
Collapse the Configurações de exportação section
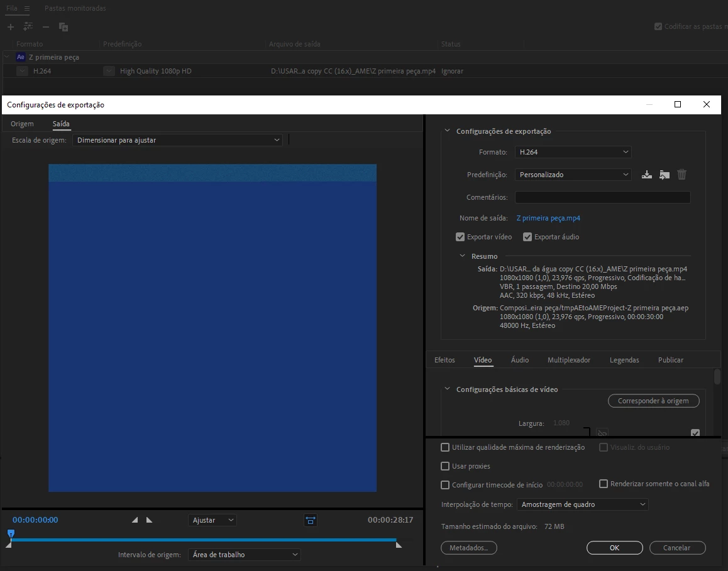click(x=447, y=131)
